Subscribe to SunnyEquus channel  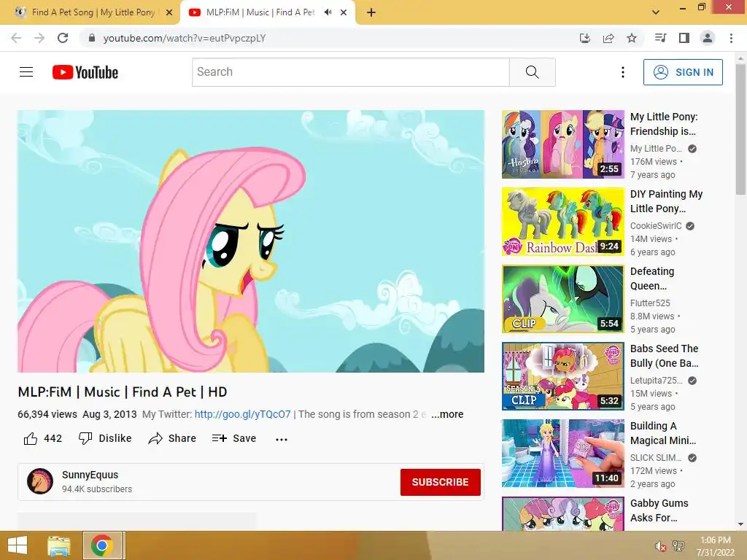tap(440, 482)
